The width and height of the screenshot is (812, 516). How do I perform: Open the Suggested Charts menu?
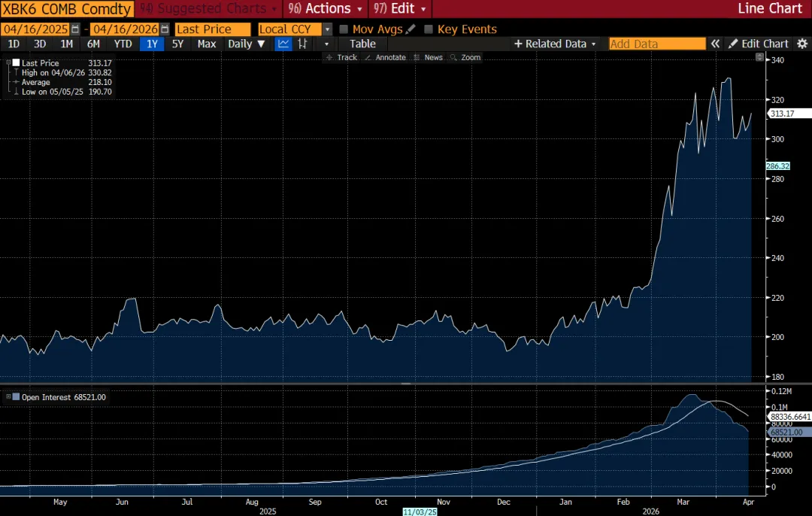pyautogui.click(x=208, y=9)
